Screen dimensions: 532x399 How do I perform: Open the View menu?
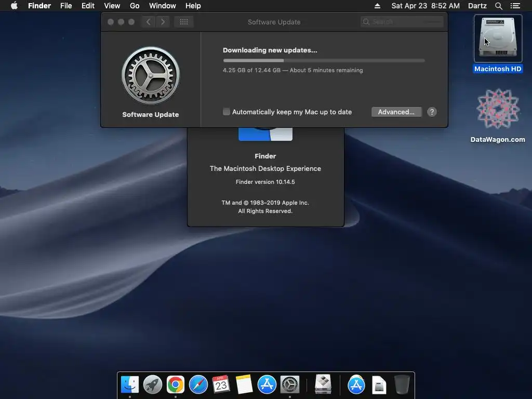click(x=112, y=6)
